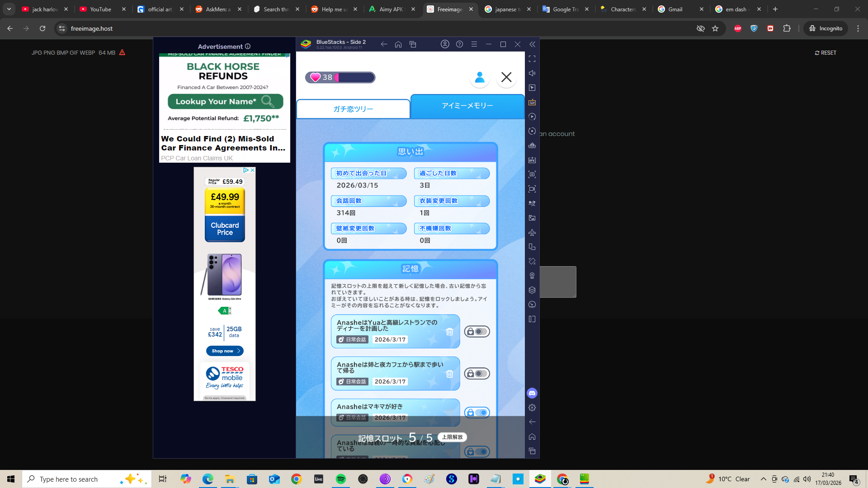Open BlueStacks account profile icon
868x488 pixels.
(445, 44)
